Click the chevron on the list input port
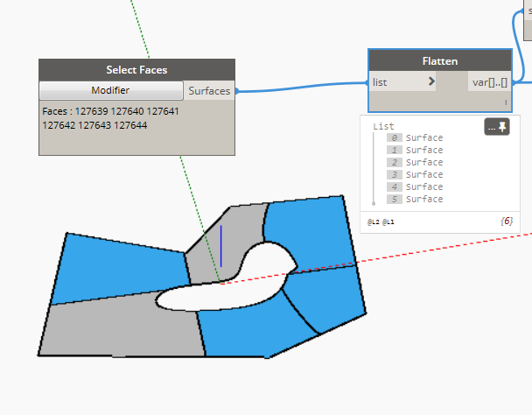The width and height of the screenshot is (532, 415). pyautogui.click(x=430, y=81)
